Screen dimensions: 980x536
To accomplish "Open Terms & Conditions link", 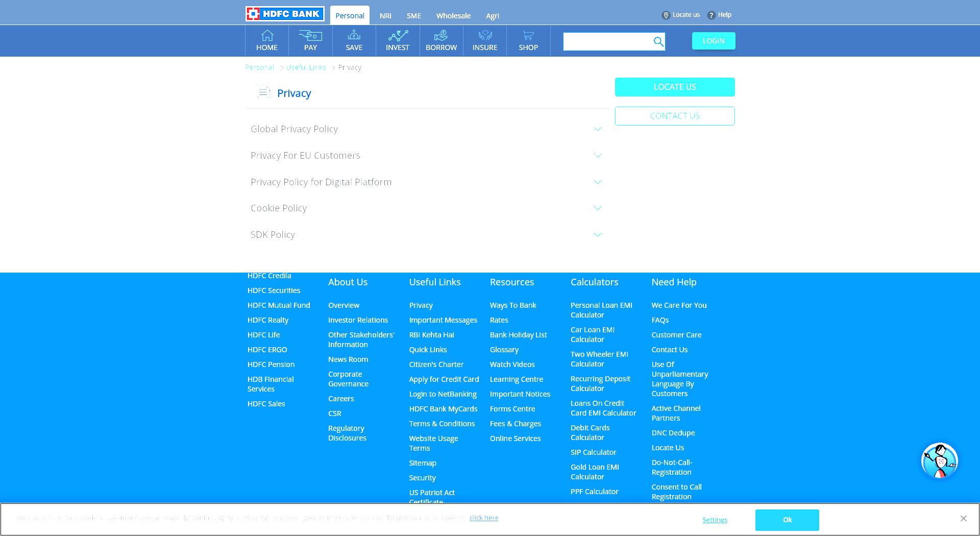I will [442, 424].
